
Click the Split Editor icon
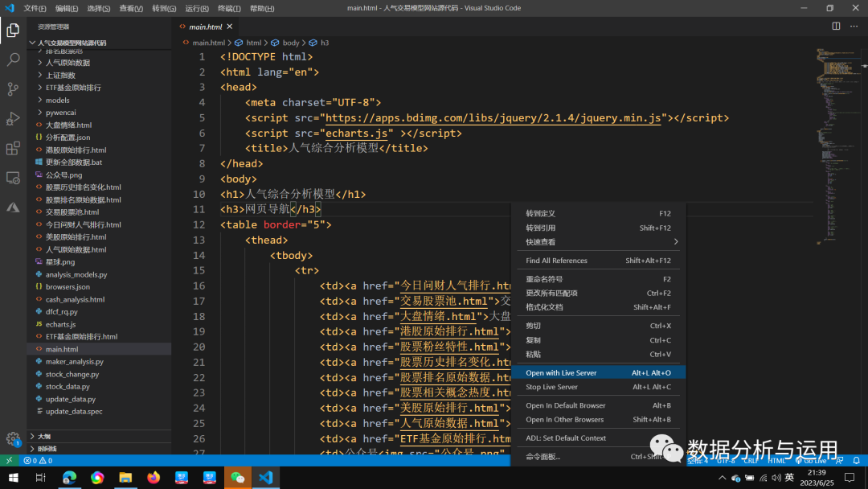tap(836, 26)
